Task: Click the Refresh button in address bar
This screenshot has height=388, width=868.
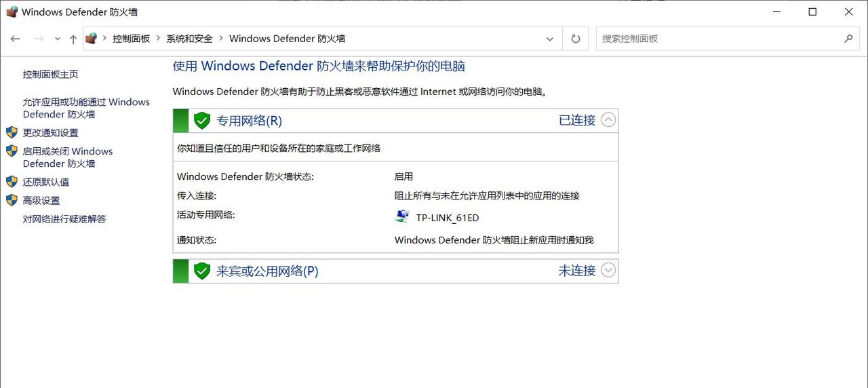Action: (576, 39)
